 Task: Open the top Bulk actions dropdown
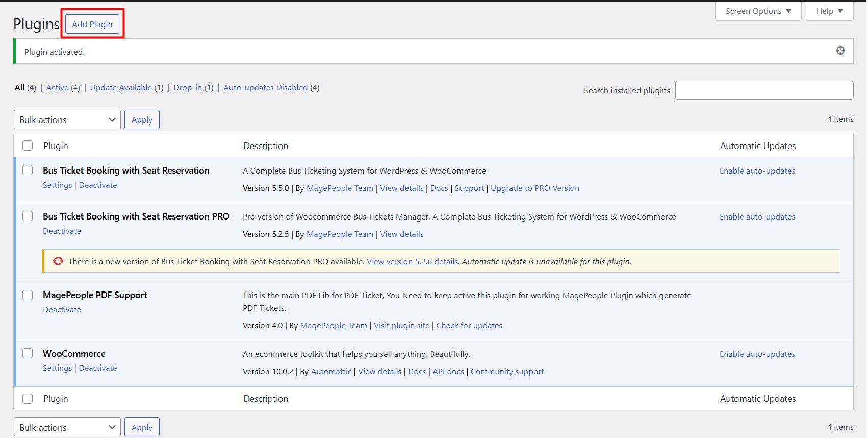coord(67,119)
